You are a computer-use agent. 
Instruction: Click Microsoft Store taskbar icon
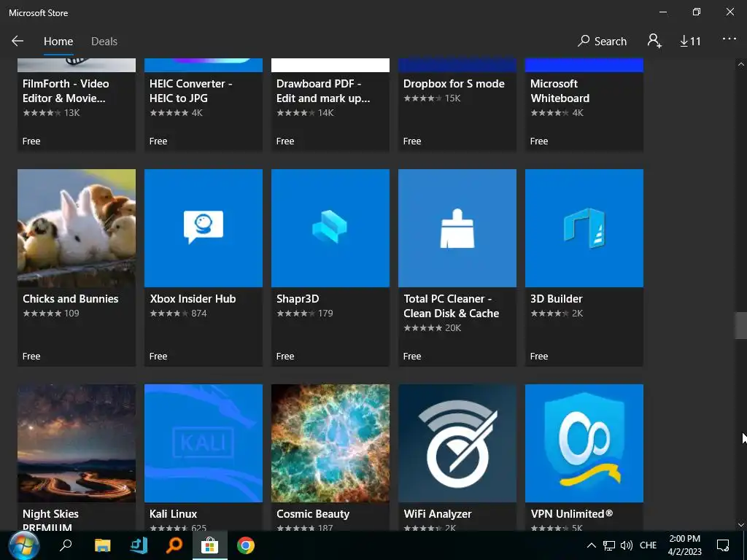point(209,545)
